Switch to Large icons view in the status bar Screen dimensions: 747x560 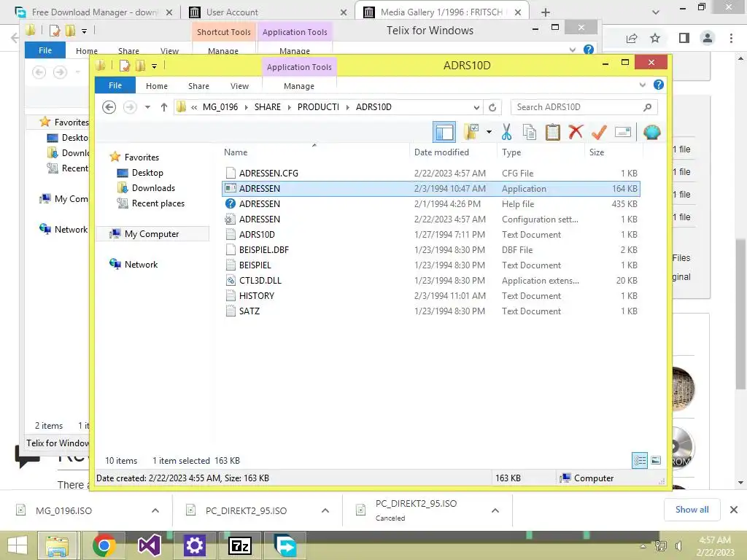pyautogui.click(x=656, y=460)
